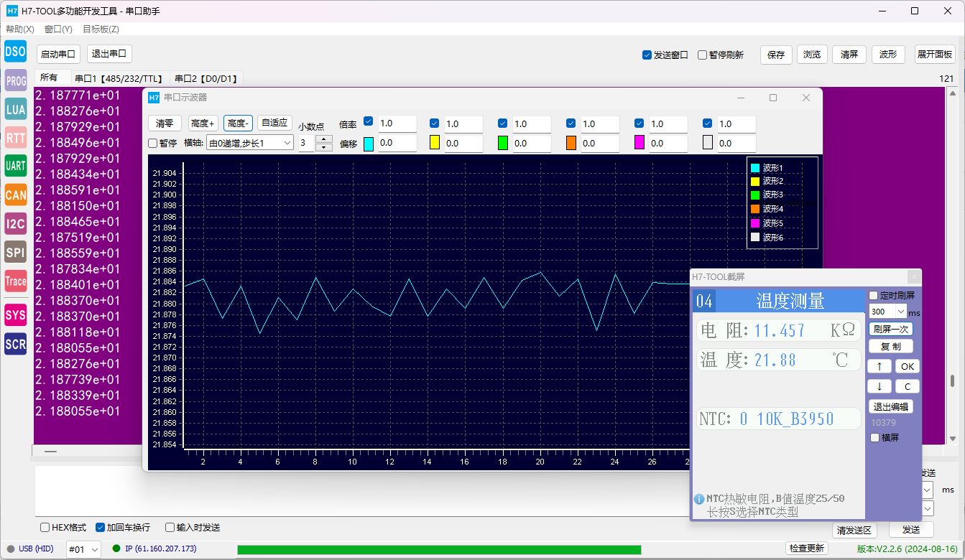Click the USB (HID) status indicator
The image size is (965, 560).
point(31,549)
